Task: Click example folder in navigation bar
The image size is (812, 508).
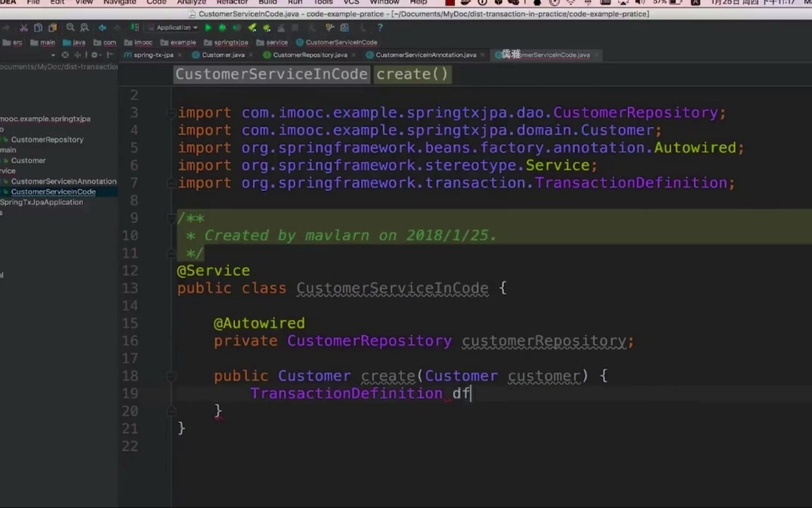Action: pyautogui.click(x=178, y=42)
